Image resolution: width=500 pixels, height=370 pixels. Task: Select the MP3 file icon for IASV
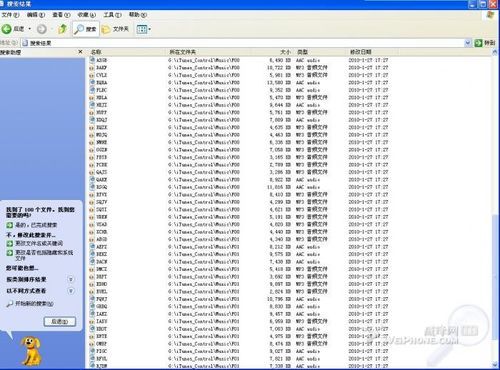click(92, 321)
